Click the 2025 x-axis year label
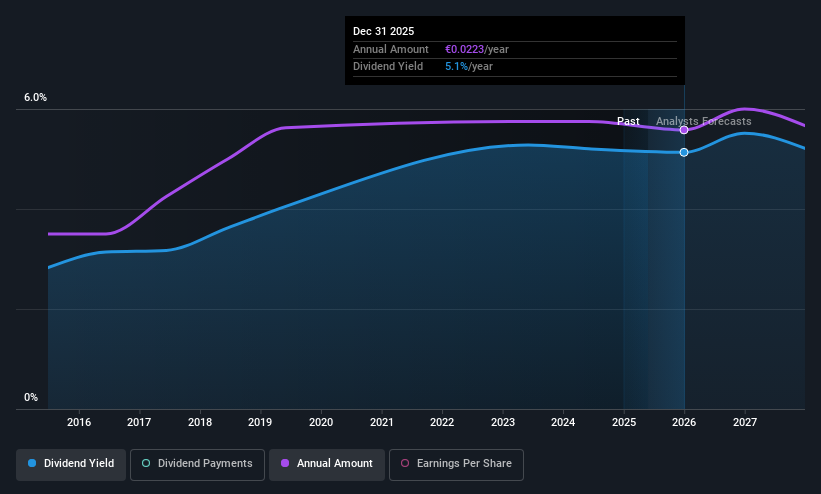 pos(624,422)
